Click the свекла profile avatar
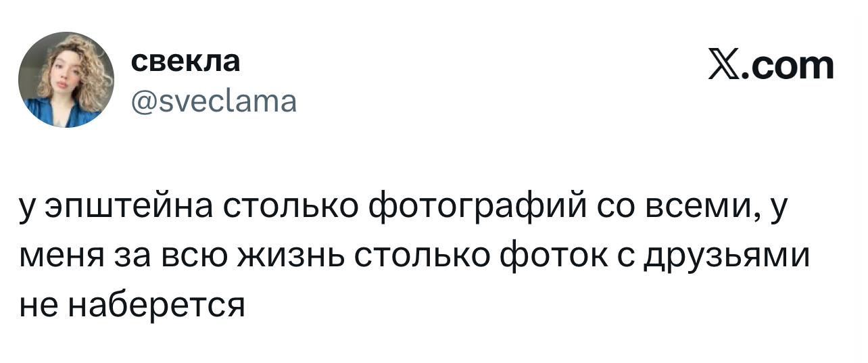 (66, 80)
